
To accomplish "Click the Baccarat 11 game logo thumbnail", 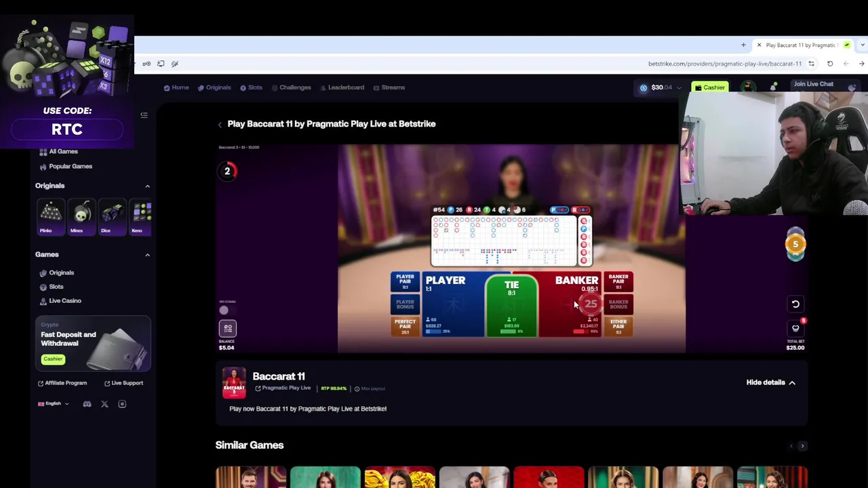I will (234, 382).
